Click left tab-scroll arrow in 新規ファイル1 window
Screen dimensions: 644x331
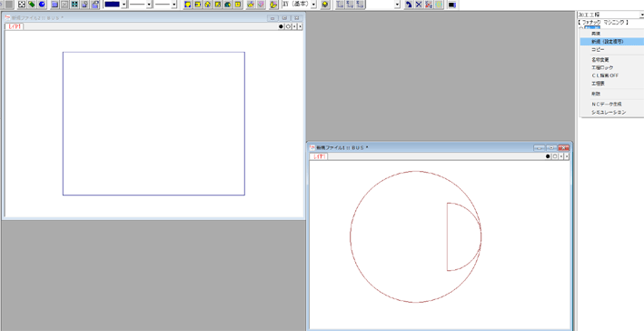(x=561, y=156)
